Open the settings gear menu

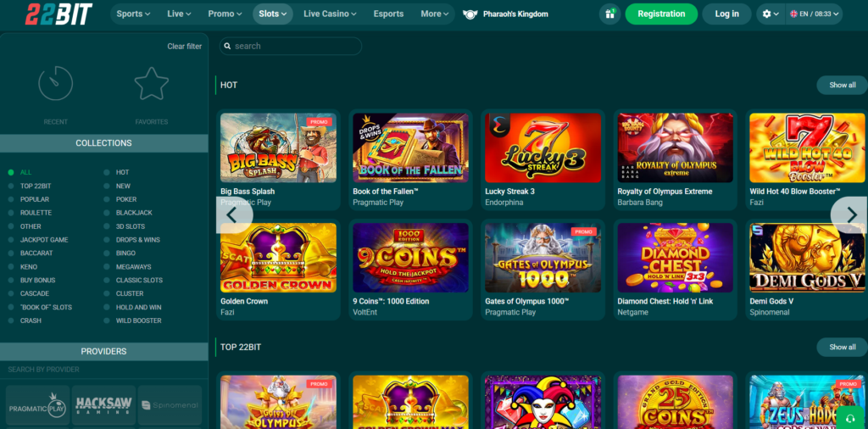(771, 14)
